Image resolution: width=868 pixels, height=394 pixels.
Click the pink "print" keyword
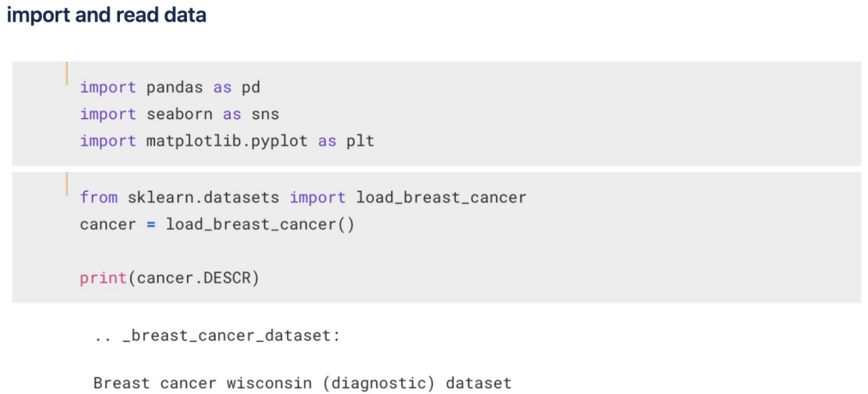click(104, 278)
